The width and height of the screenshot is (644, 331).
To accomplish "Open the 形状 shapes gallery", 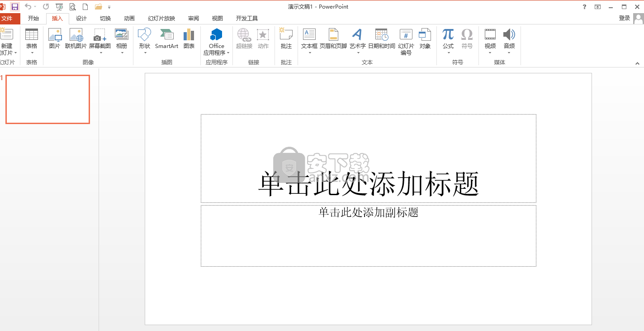I will [x=145, y=41].
